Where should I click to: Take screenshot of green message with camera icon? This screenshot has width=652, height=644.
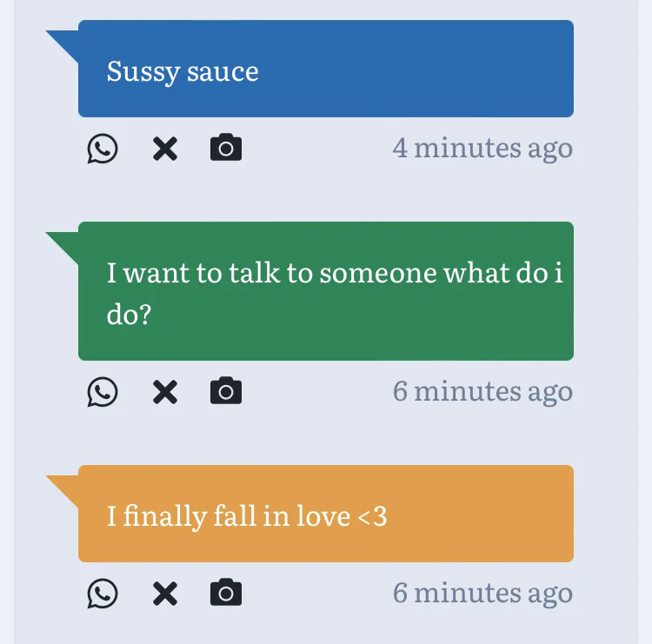226,392
